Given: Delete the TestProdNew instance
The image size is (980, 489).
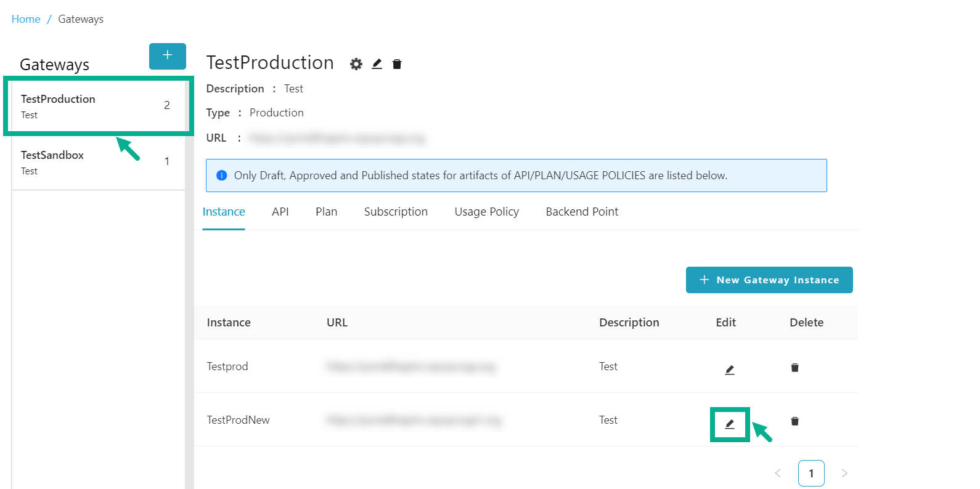Looking at the screenshot, I should coord(794,421).
